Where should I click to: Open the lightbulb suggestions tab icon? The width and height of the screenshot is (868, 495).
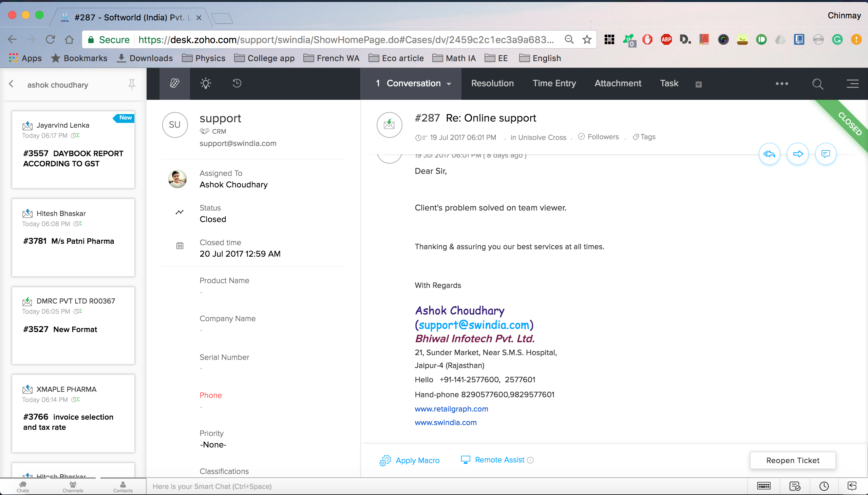coord(206,83)
